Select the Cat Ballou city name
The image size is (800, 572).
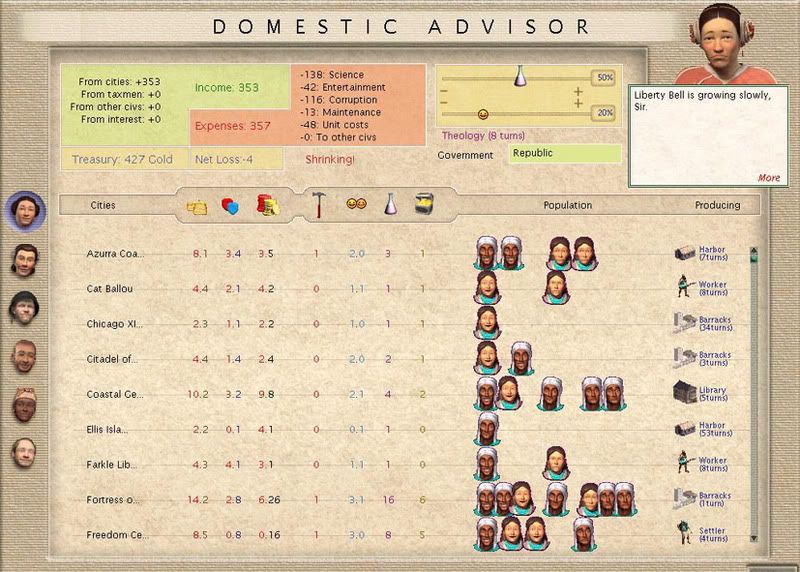click(x=110, y=289)
